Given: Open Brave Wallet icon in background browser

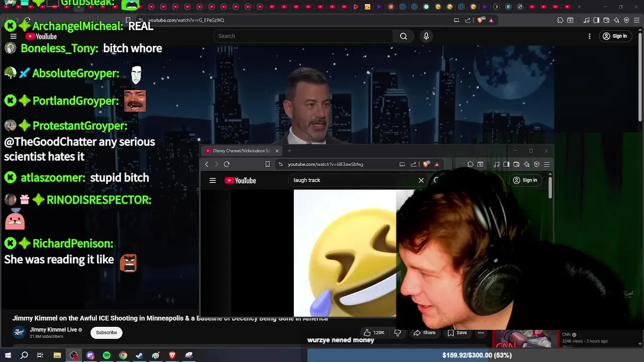Looking at the screenshot, I should point(606,20).
